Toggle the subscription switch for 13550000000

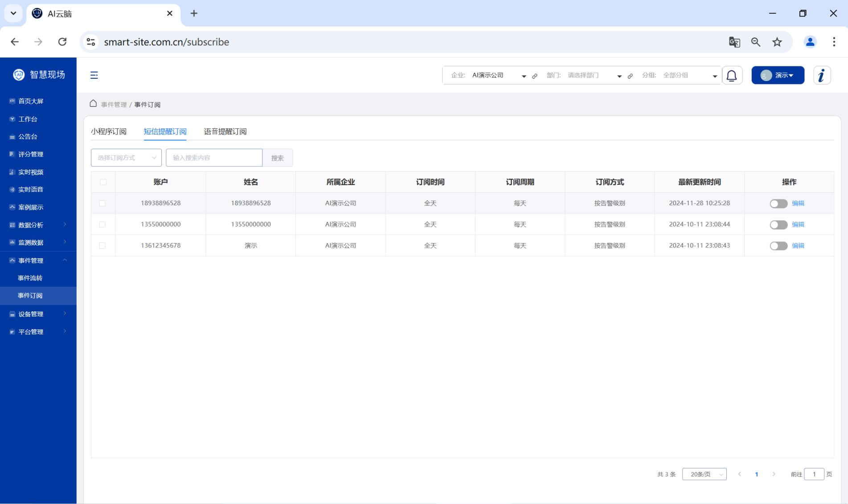(x=778, y=225)
